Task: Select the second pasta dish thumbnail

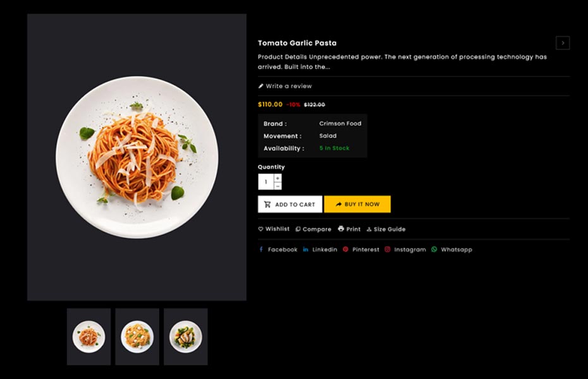Action: point(137,337)
